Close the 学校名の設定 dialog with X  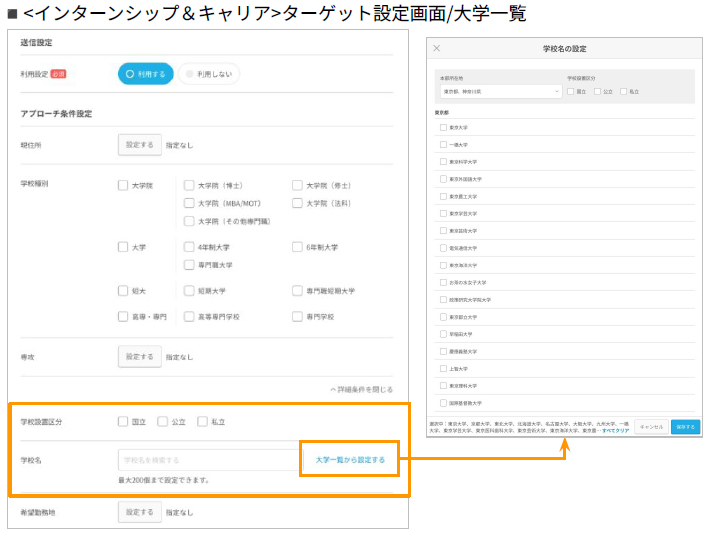[x=437, y=48]
